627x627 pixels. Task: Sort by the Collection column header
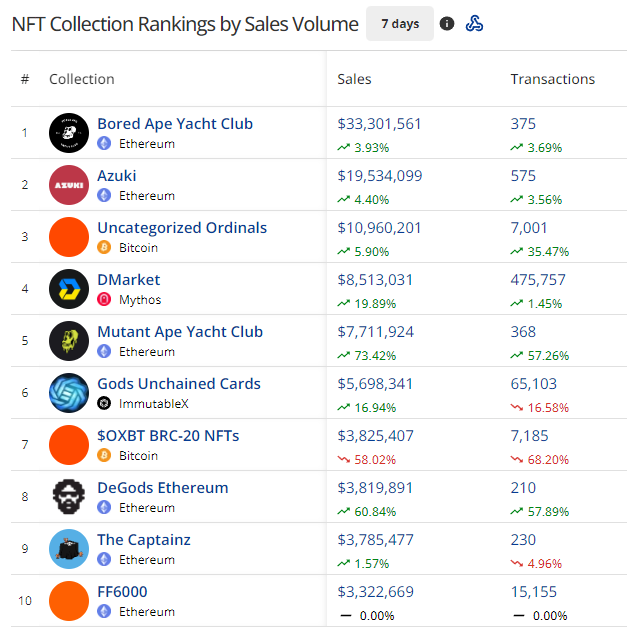click(82, 79)
